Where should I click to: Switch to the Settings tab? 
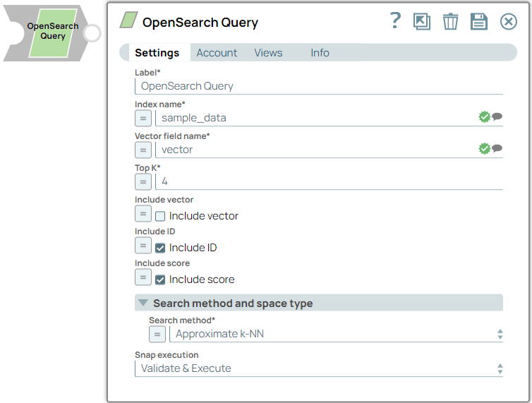(157, 53)
